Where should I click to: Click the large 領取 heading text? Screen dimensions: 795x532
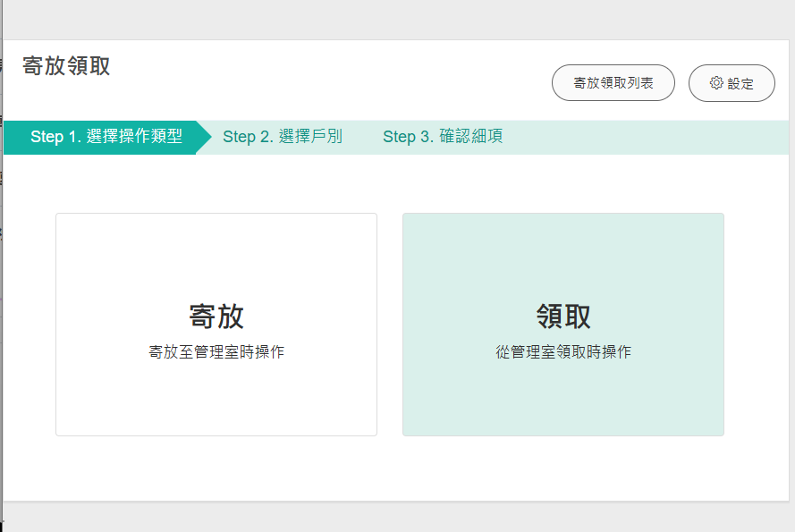pyautogui.click(x=562, y=317)
